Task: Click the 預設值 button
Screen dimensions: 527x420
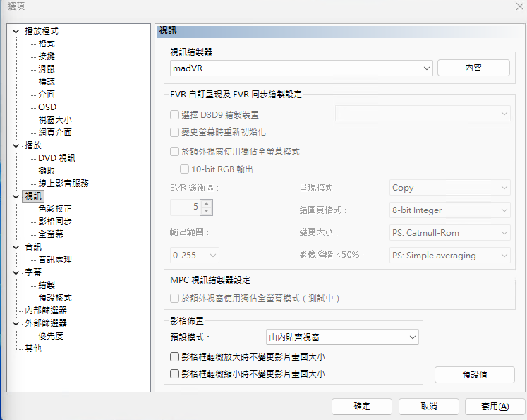Action: 474,375
